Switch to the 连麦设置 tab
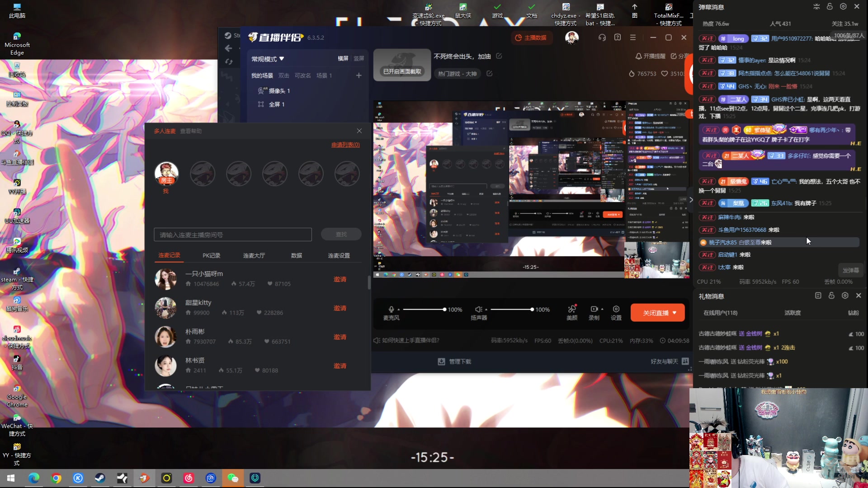 (x=339, y=255)
